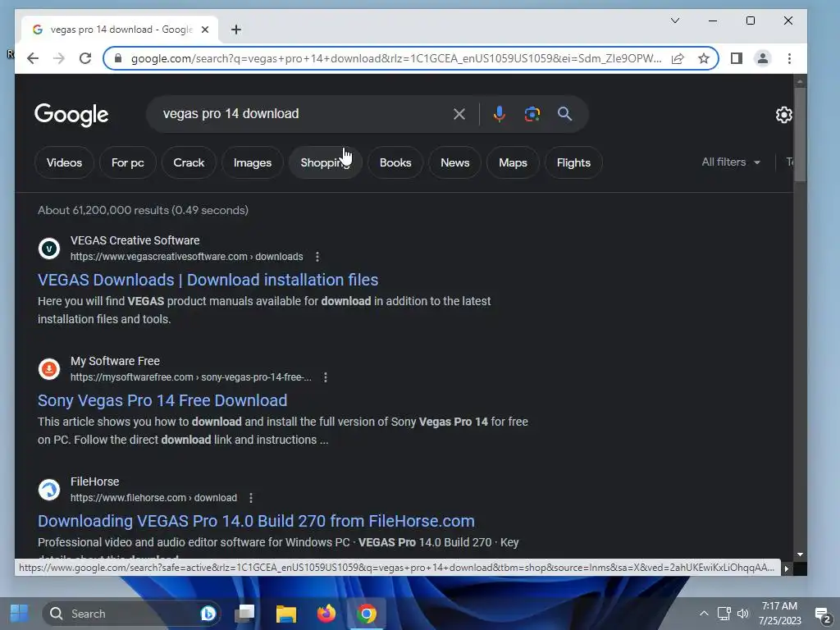Viewport: 840px width, 630px height.
Task: Click the VEGAS Creative Software favicon
Action: [49, 249]
